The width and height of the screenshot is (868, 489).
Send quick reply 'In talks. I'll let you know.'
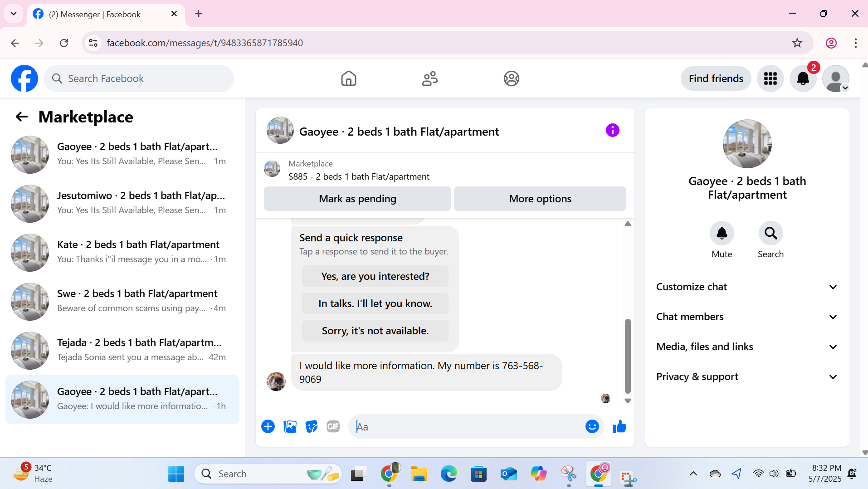[x=375, y=303]
